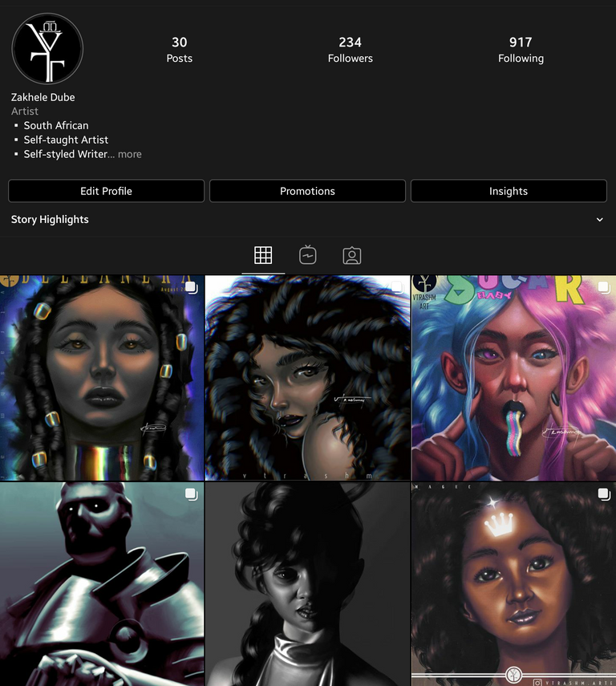Click the carousel icon on Sugar Baby post

pos(604,287)
